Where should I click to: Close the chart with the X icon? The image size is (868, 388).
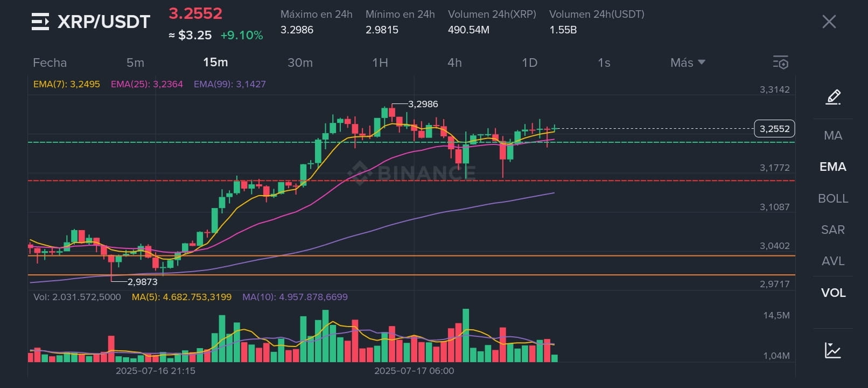click(829, 22)
